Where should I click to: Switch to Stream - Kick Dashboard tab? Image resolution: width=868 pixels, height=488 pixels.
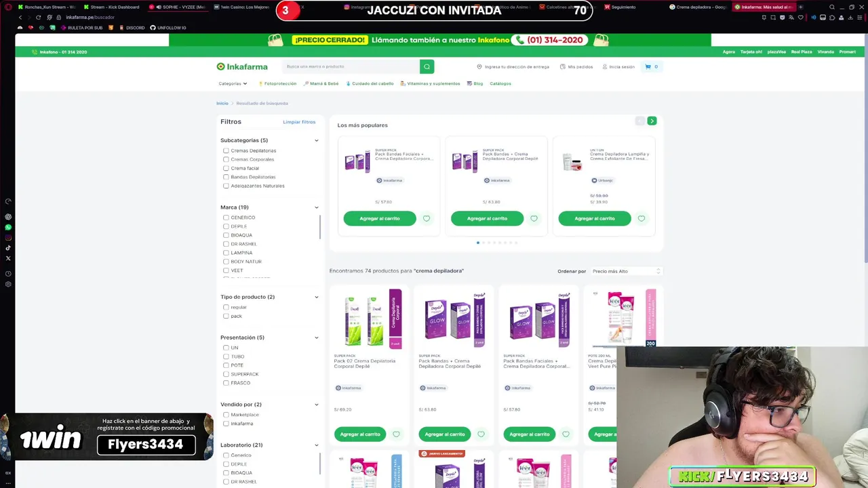[x=113, y=7]
